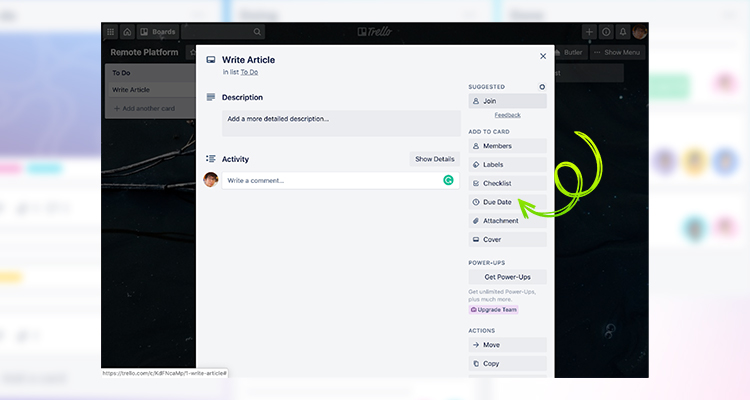Screen dimensions: 750x400
Task: Click the Write Article card title
Action: click(x=248, y=60)
